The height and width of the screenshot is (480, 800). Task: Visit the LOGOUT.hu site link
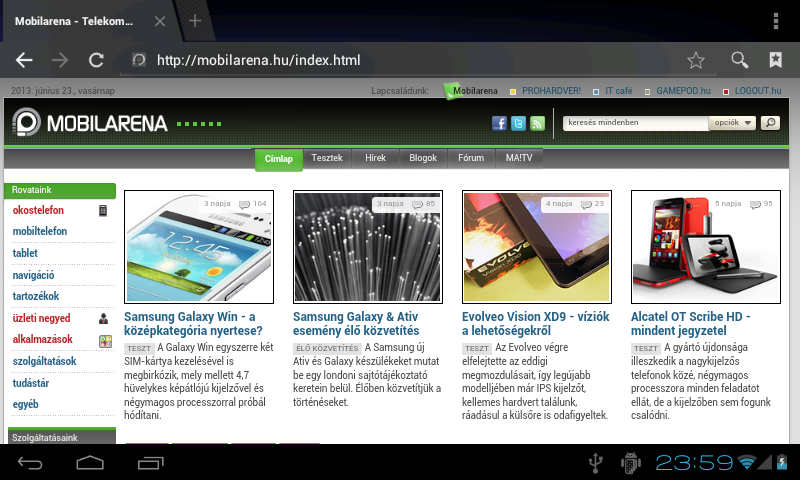click(758, 91)
